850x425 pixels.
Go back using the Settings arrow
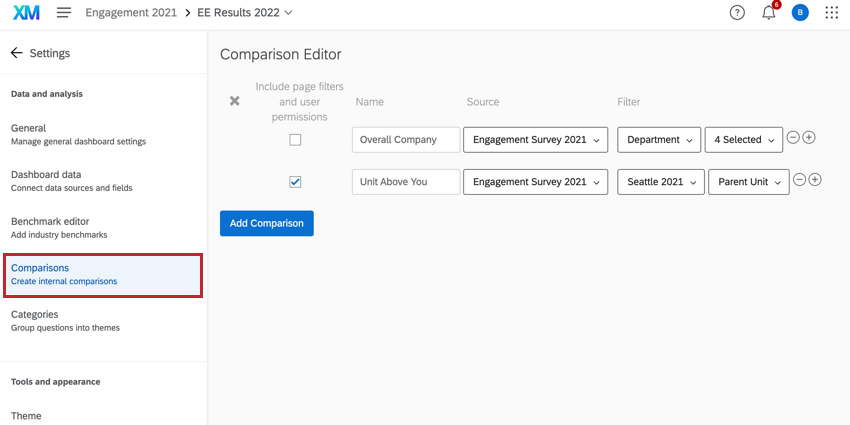point(17,53)
